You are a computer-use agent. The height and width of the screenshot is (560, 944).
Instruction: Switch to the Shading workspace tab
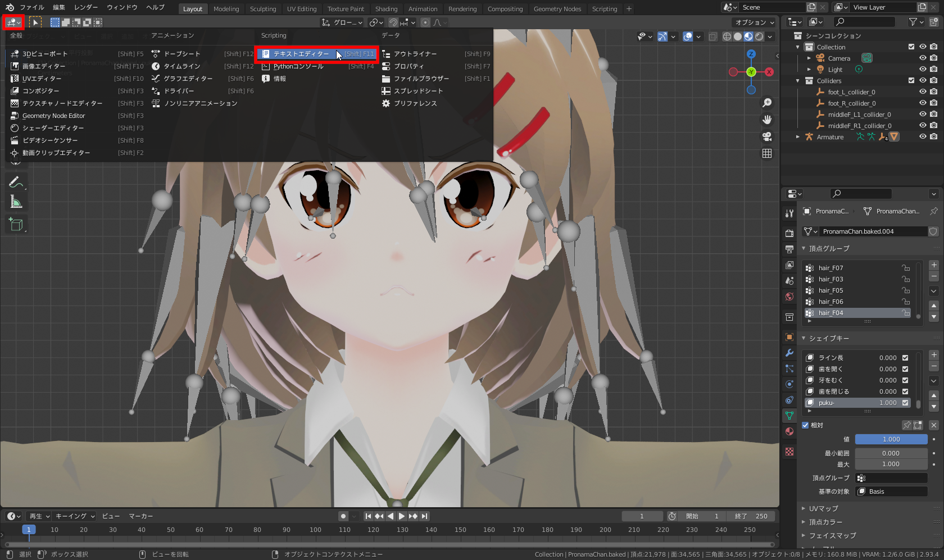386,8
